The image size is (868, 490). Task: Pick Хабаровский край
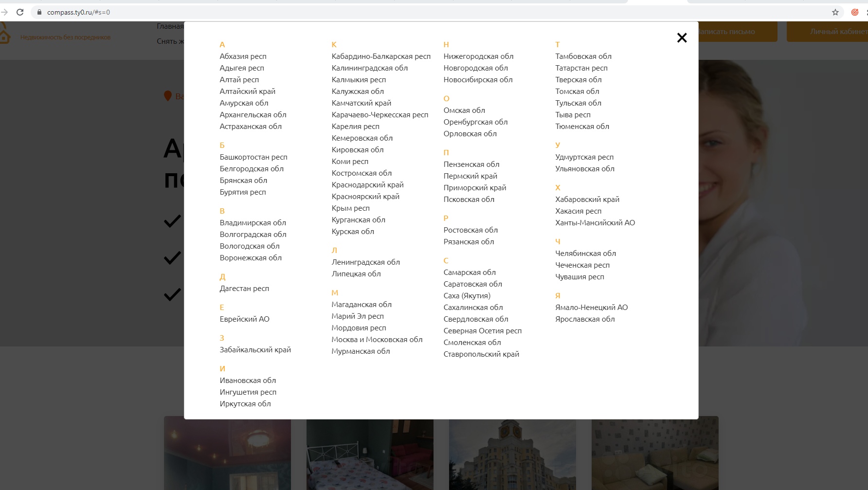587,200
